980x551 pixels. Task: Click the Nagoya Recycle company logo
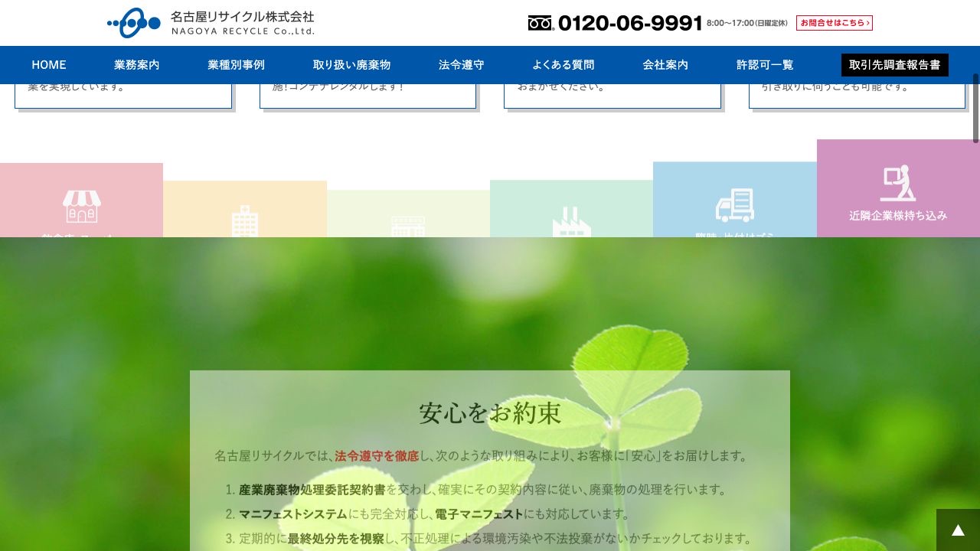[x=211, y=23]
